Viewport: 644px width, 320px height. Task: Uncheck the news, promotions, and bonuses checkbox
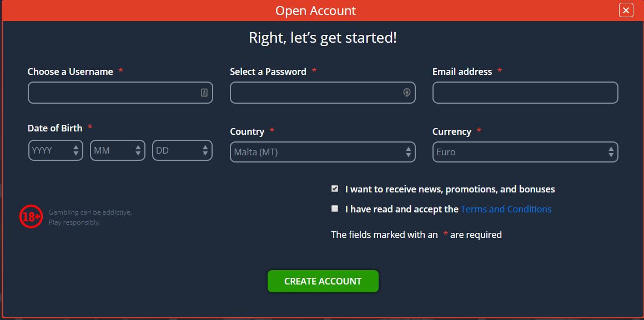(335, 189)
